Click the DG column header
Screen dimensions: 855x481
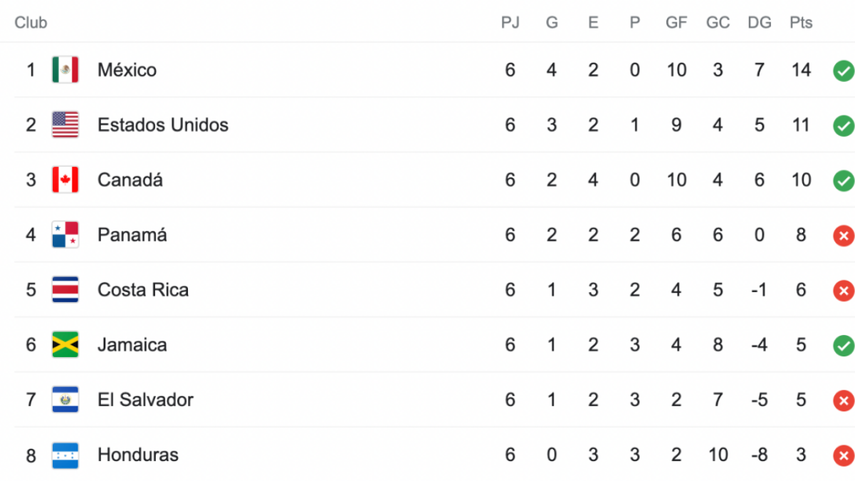[760, 22]
